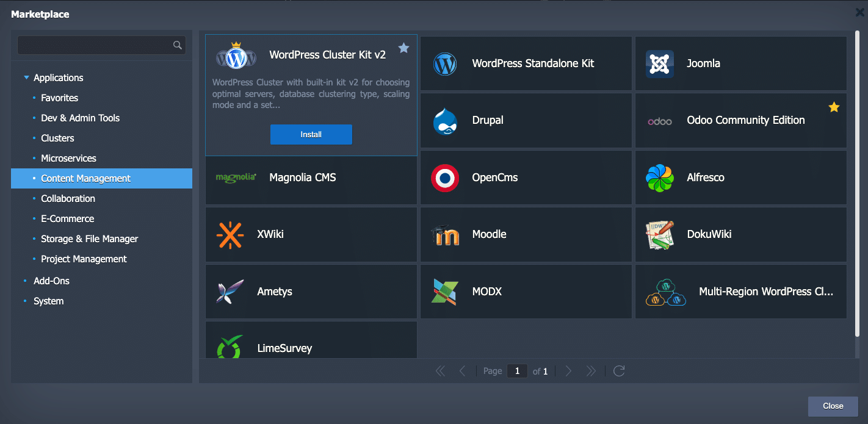Image resolution: width=868 pixels, height=424 pixels.
Task: Click the Joomla logo icon
Action: pos(660,63)
